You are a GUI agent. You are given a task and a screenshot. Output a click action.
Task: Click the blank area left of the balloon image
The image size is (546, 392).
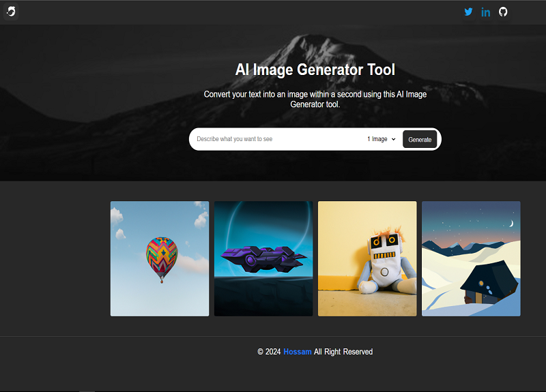pyautogui.click(x=55, y=258)
